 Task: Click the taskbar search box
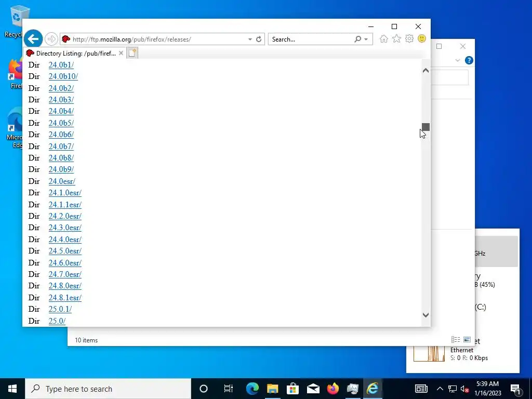108,389
